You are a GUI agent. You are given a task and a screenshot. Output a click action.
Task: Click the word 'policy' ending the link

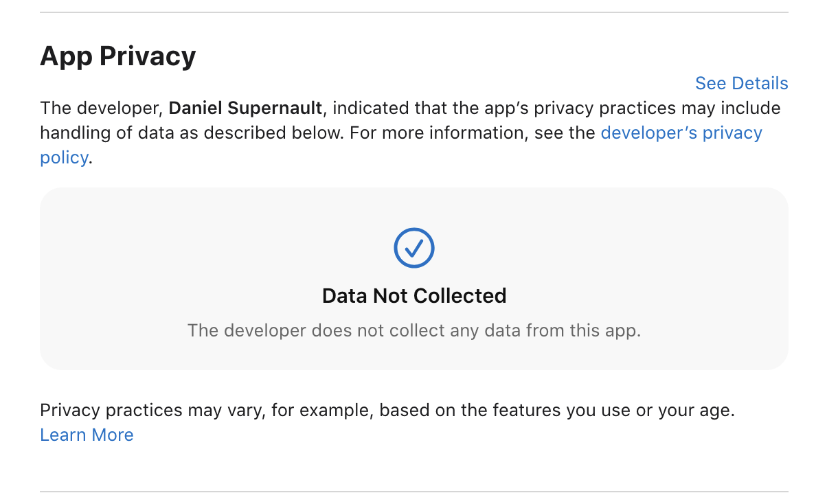[64, 157]
